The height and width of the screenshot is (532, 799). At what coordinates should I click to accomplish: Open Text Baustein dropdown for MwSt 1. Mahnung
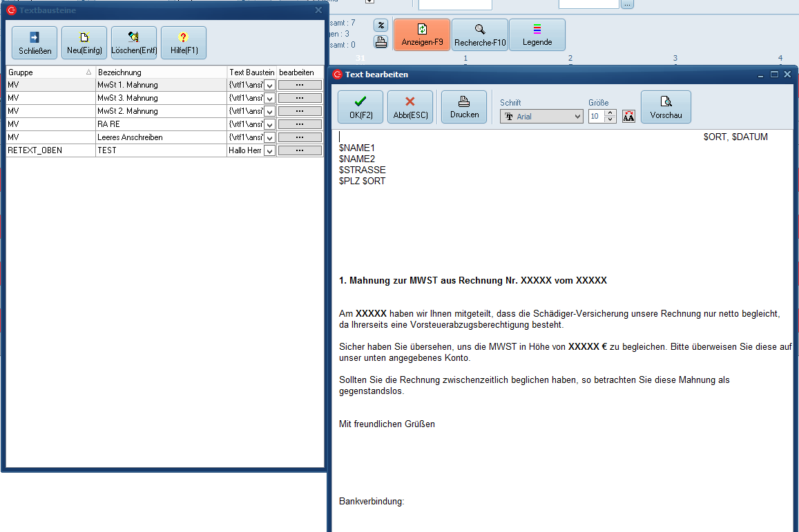[x=269, y=85]
